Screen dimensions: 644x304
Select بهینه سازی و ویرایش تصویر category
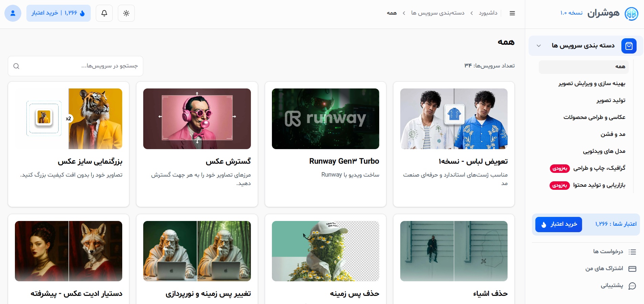point(592,84)
